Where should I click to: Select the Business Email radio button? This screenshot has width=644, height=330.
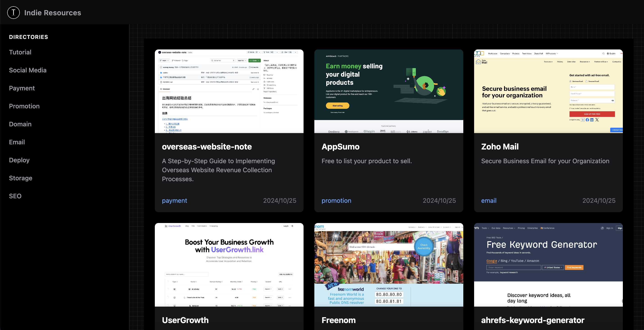coord(571,81)
